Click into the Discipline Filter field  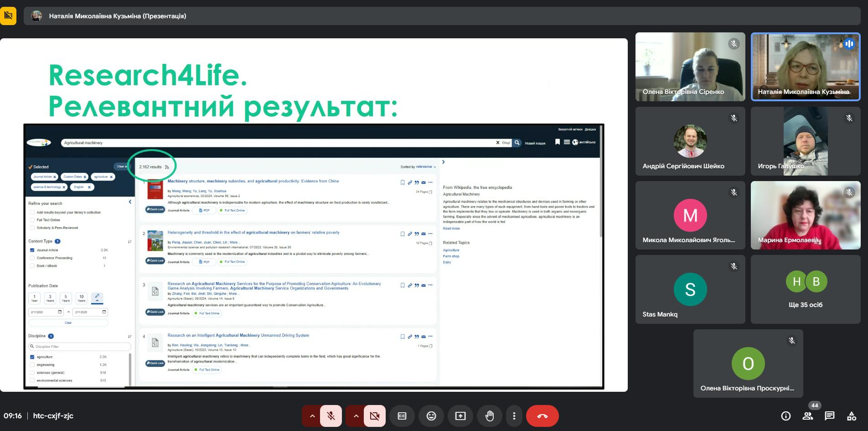pos(80,347)
